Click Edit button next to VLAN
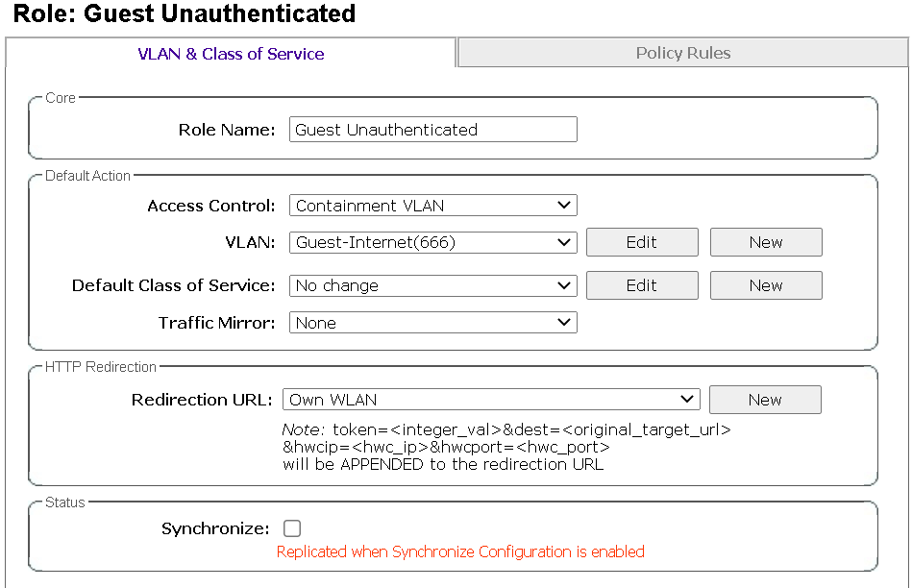The height and width of the screenshot is (588, 912). tap(642, 242)
